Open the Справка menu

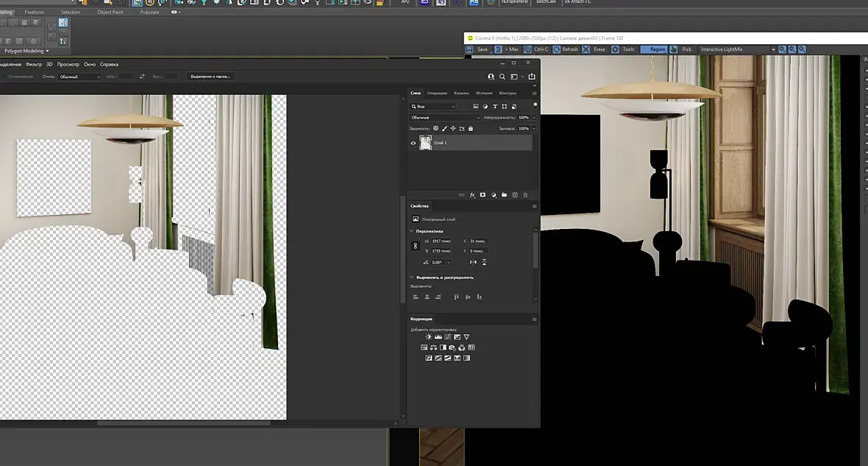tap(109, 64)
